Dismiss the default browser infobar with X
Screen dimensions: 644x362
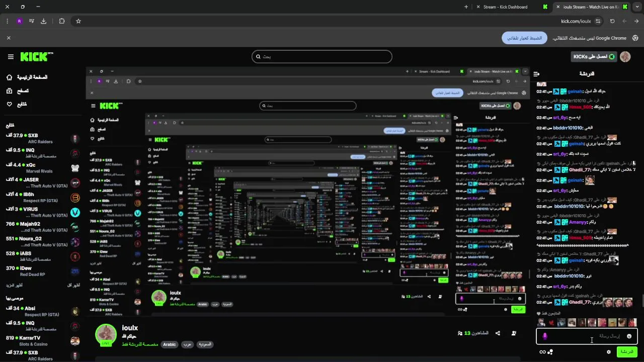(9, 38)
